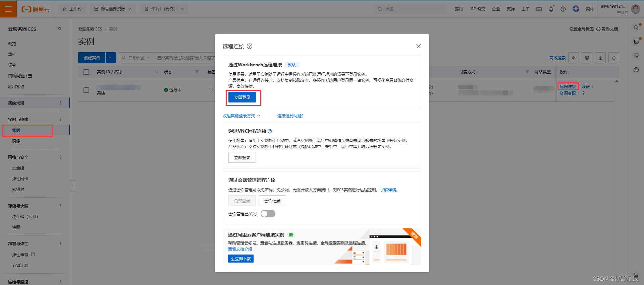Open 存储与快照 more options dots
644x285 pixels.
click(60, 206)
